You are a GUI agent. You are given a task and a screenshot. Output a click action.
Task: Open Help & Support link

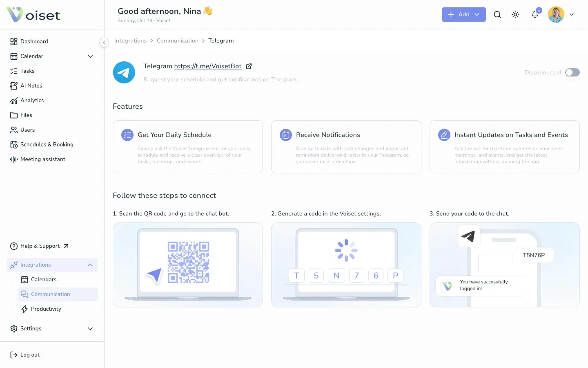coord(39,246)
